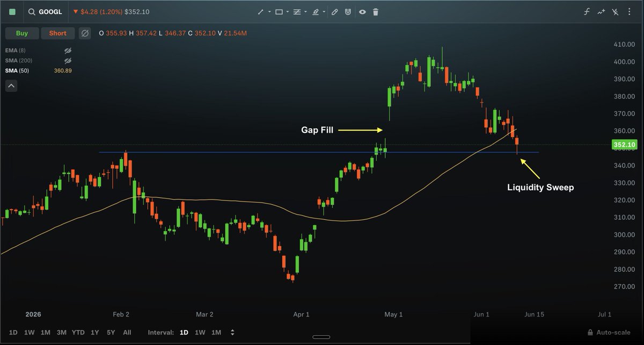
Task: Expand the highlighter tool dropdown arrow
Action: coord(324,12)
